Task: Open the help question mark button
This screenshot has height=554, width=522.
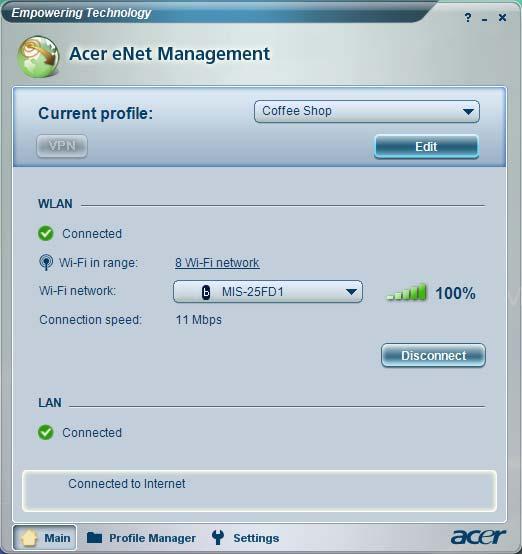Action: (468, 17)
